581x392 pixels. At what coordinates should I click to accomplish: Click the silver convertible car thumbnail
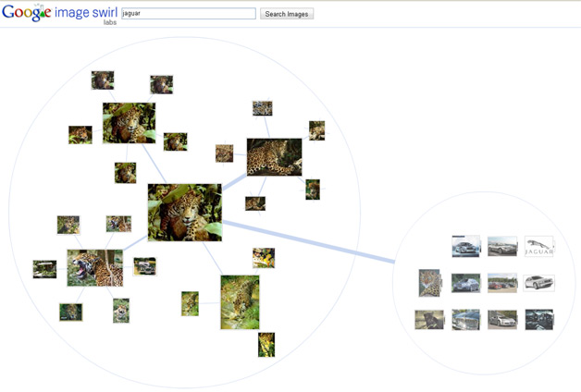tap(502, 247)
